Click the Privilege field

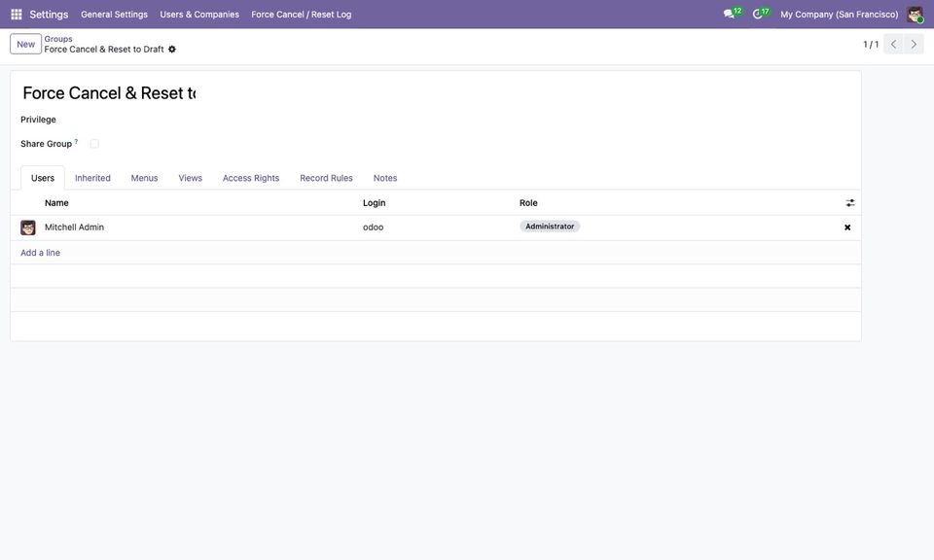(38, 120)
